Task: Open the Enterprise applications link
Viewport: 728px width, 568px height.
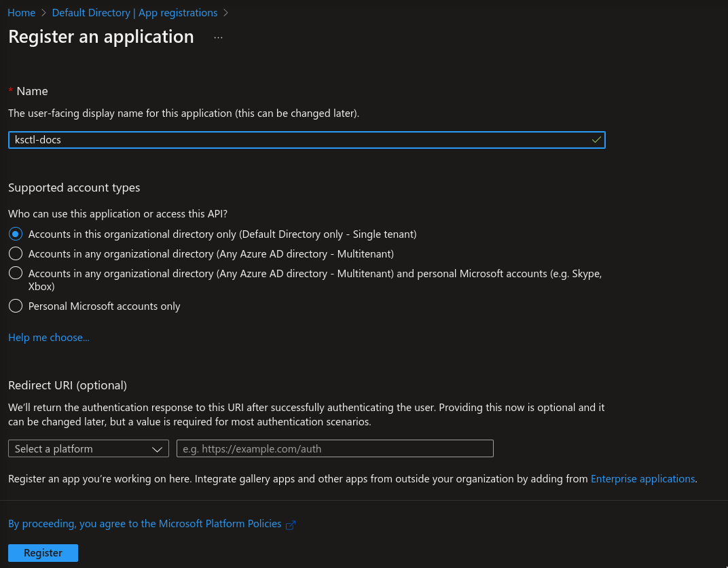Action: pos(642,479)
